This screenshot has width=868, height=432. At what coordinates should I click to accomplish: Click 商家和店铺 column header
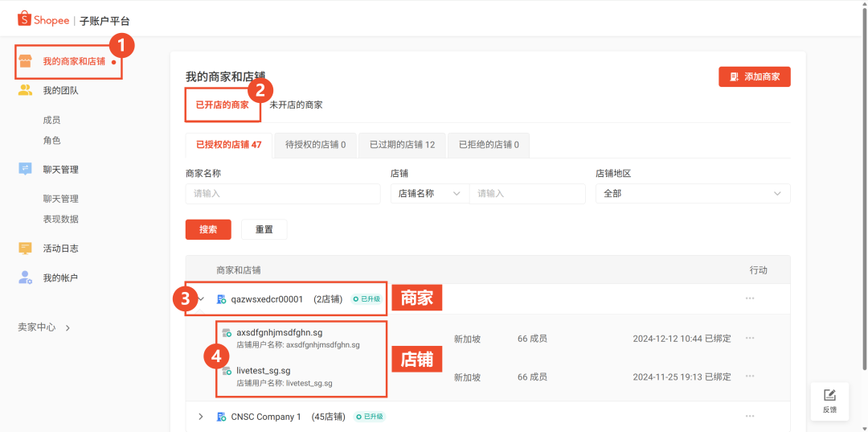239,270
